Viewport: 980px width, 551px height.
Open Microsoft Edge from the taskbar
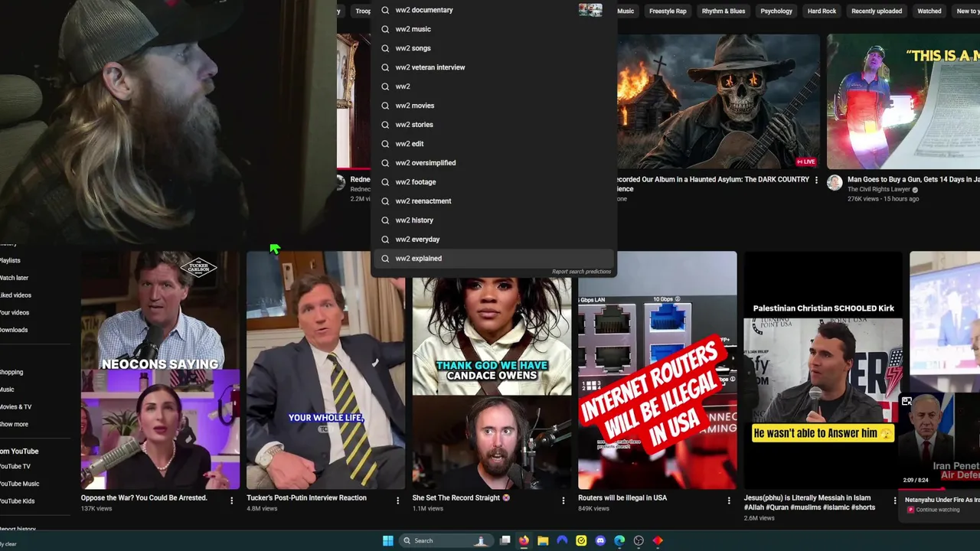(x=619, y=540)
